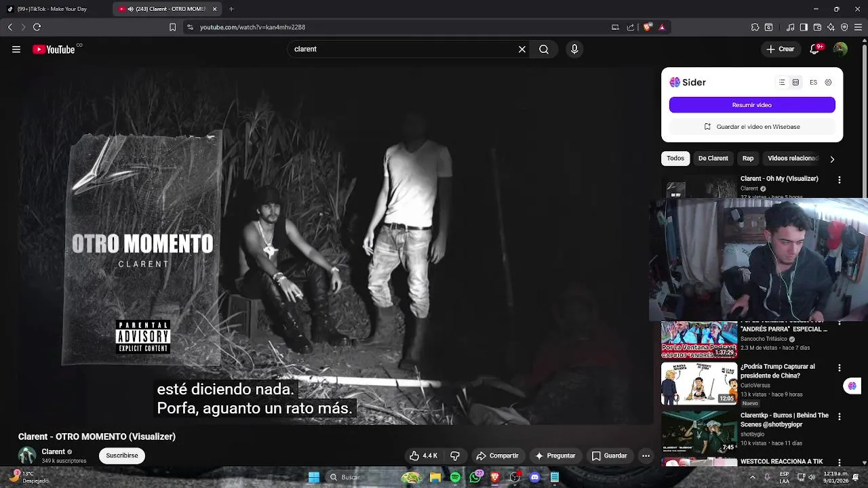Viewport: 868px width, 488px height.
Task: Show hidden system tray icons
Action: pyautogui.click(x=753, y=477)
